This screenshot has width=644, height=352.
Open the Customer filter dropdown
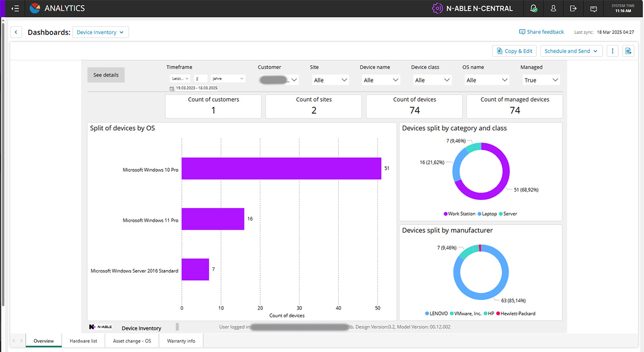tap(279, 80)
